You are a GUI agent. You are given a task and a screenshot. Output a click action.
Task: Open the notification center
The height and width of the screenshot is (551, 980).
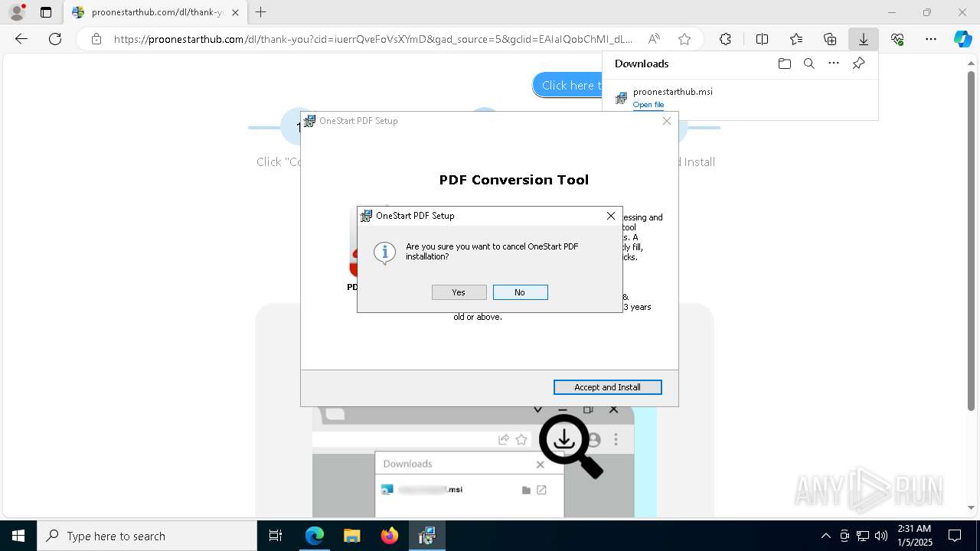click(955, 536)
